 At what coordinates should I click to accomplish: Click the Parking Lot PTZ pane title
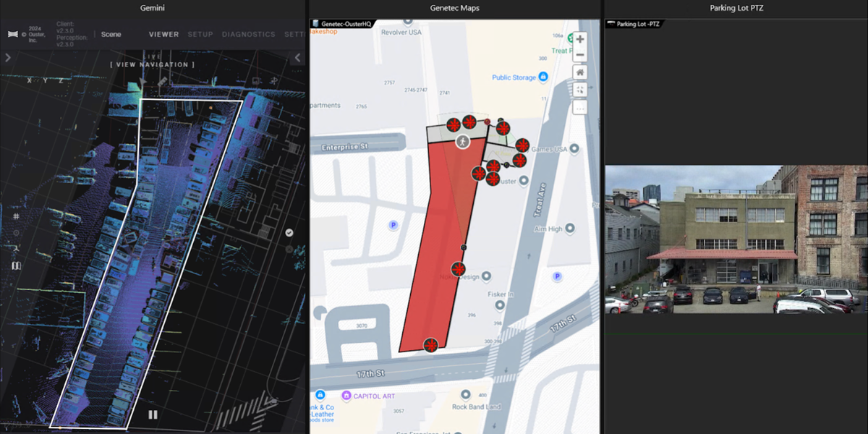(736, 8)
